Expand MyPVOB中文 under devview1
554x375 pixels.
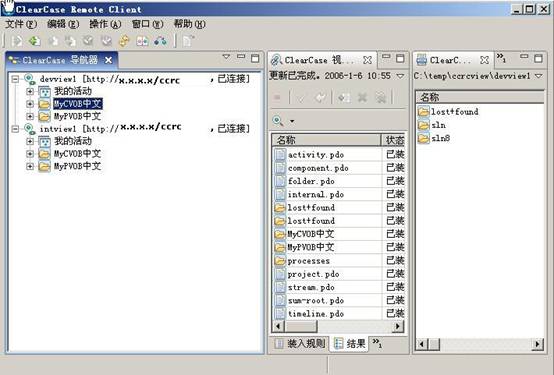tap(30, 116)
